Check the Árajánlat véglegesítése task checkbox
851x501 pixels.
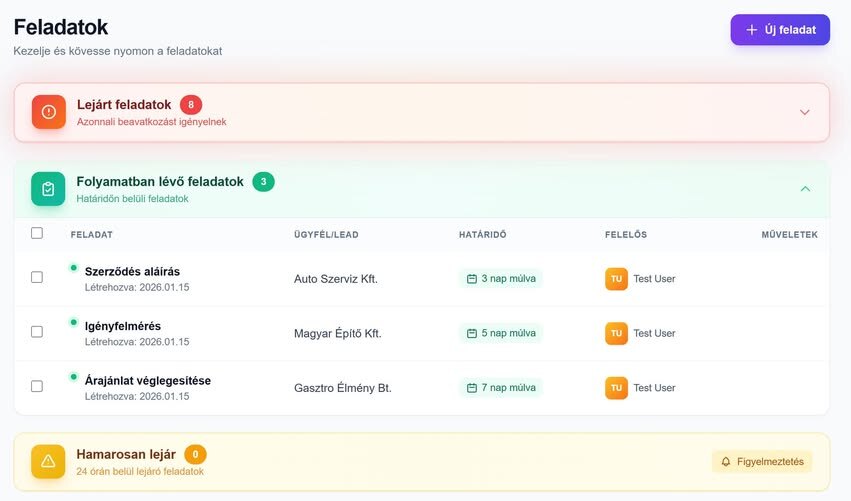(x=37, y=386)
